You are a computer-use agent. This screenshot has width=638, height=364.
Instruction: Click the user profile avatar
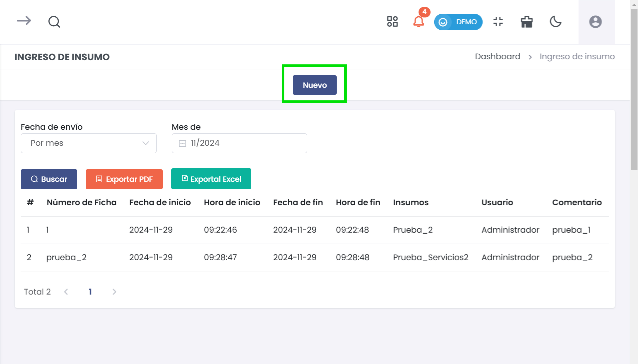(595, 22)
